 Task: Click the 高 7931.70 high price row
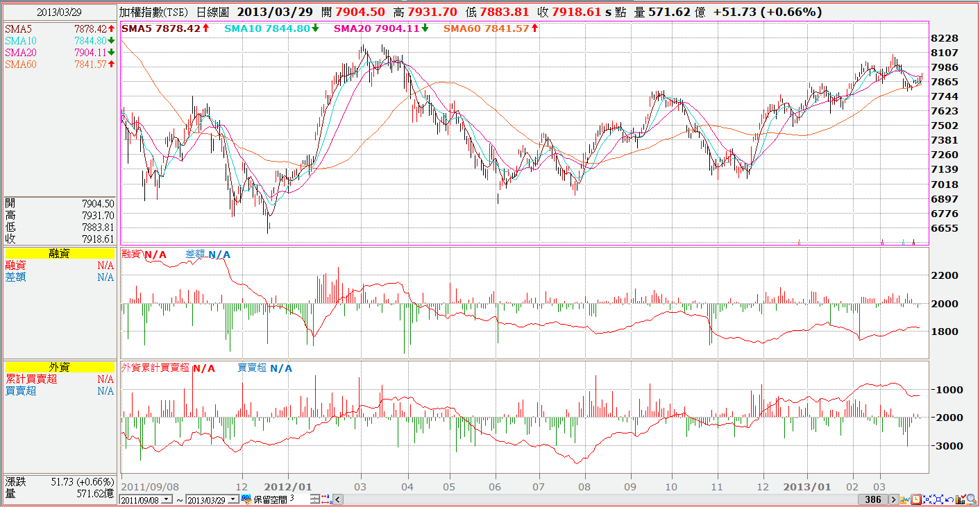(x=59, y=216)
